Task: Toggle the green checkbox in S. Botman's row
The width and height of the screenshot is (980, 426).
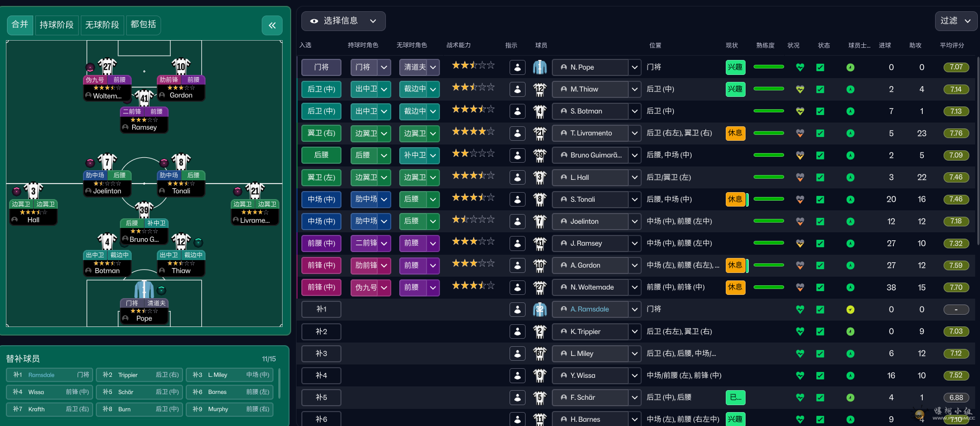Action: (820, 111)
